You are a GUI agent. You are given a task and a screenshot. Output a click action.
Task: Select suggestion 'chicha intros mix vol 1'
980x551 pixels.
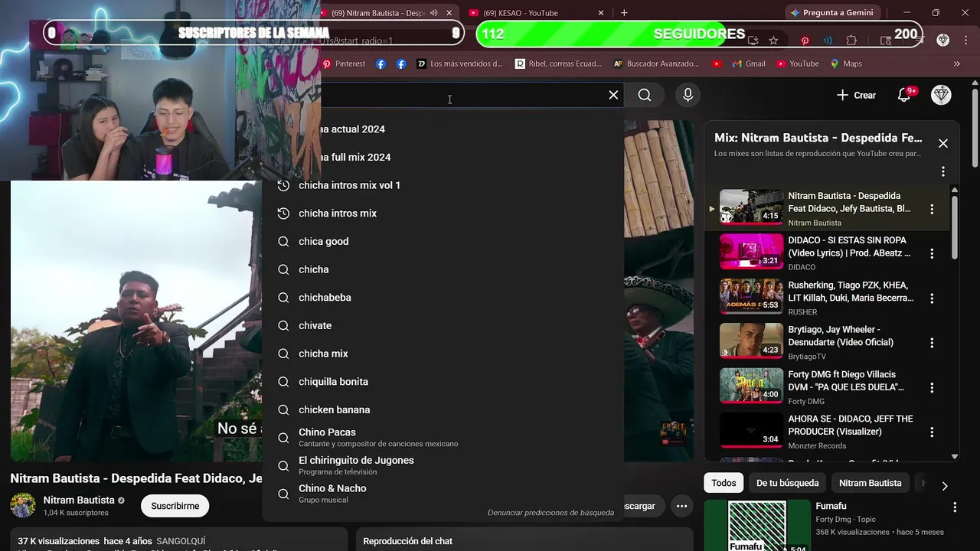443,185
